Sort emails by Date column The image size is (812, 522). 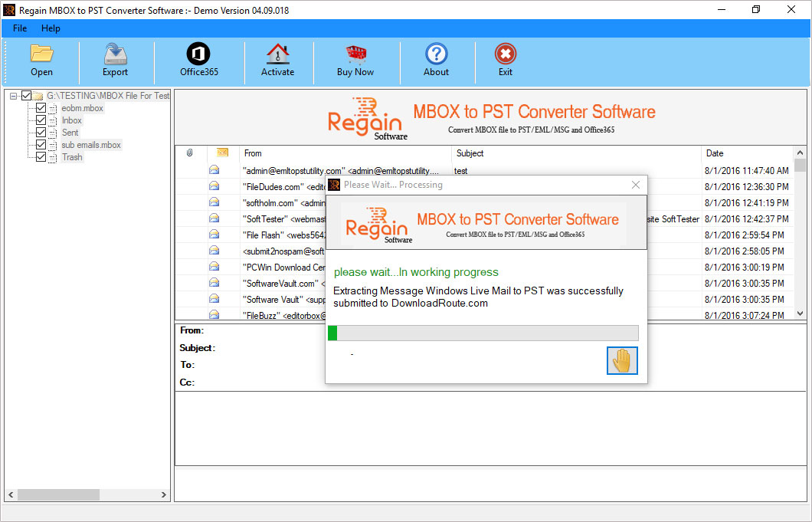pyautogui.click(x=747, y=153)
